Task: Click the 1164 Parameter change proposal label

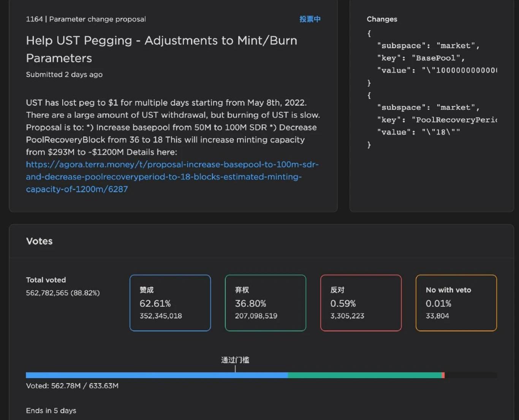Action: (86, 19)
